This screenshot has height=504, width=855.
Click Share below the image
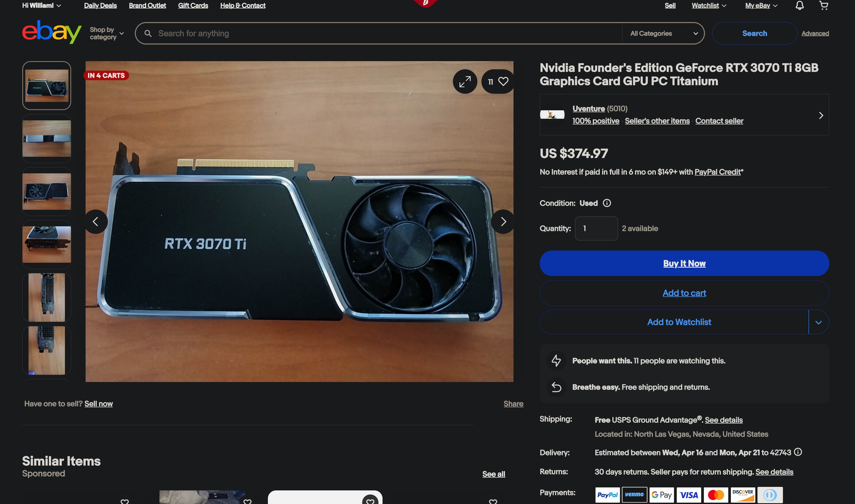click(x=513, y=404)
